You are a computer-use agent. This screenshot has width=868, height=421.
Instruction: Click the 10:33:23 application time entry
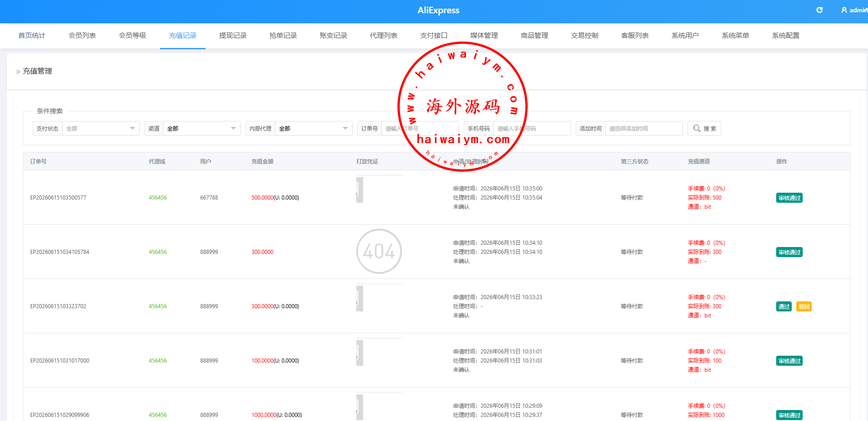(x=498, y=297)
